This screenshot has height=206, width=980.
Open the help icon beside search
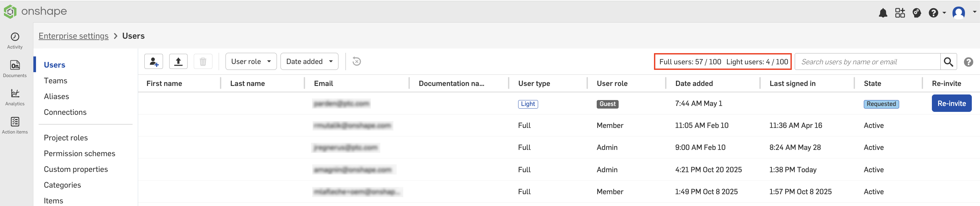[968, 62]
